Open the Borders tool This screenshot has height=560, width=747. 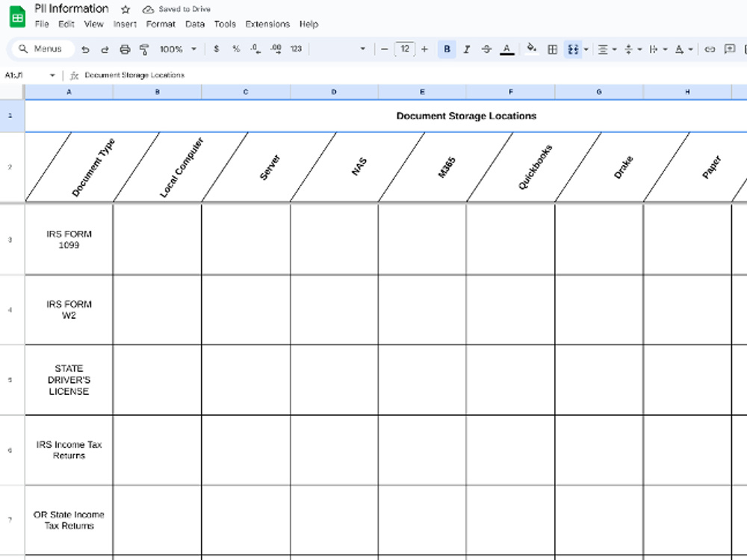pyautogui.click(x=552, y=49)
